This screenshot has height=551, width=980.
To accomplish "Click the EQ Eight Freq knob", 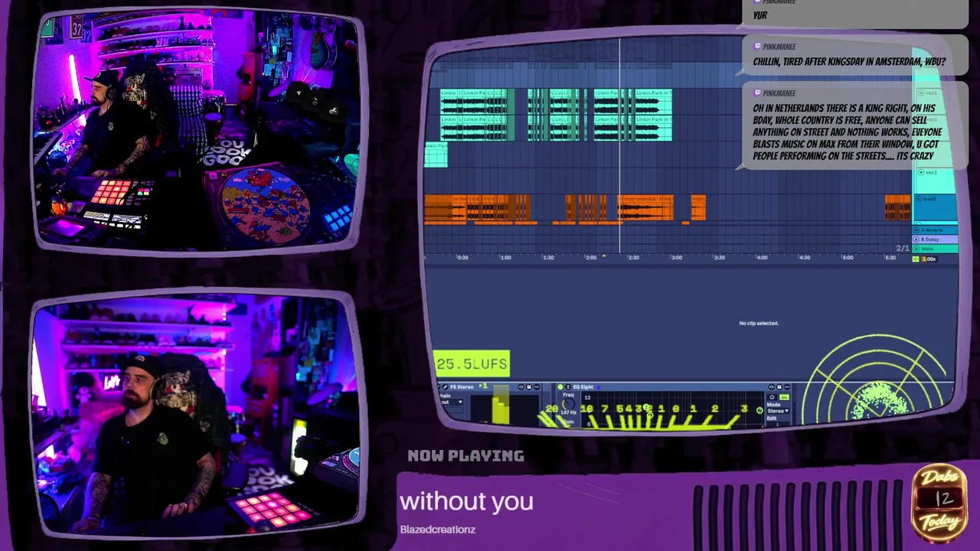I will [569, 404].
